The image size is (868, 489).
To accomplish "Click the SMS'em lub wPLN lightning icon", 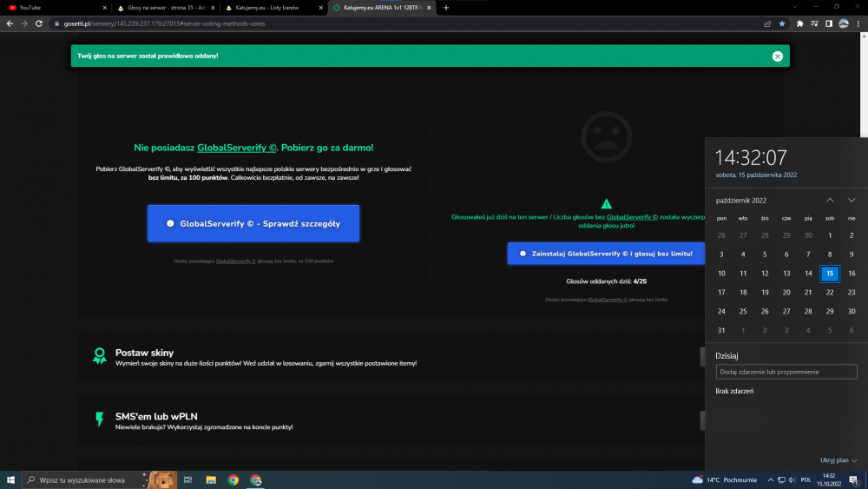I will coord(100,420).
